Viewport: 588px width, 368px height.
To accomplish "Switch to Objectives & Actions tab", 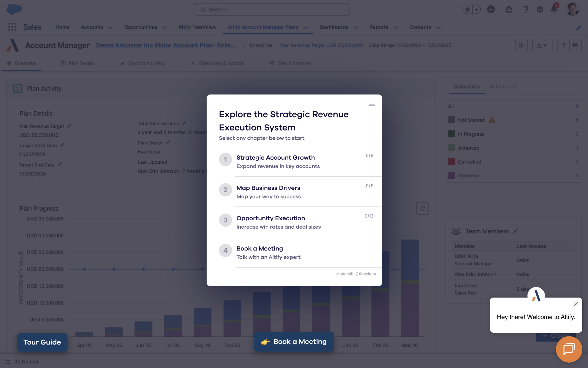I will pos(217,63).
